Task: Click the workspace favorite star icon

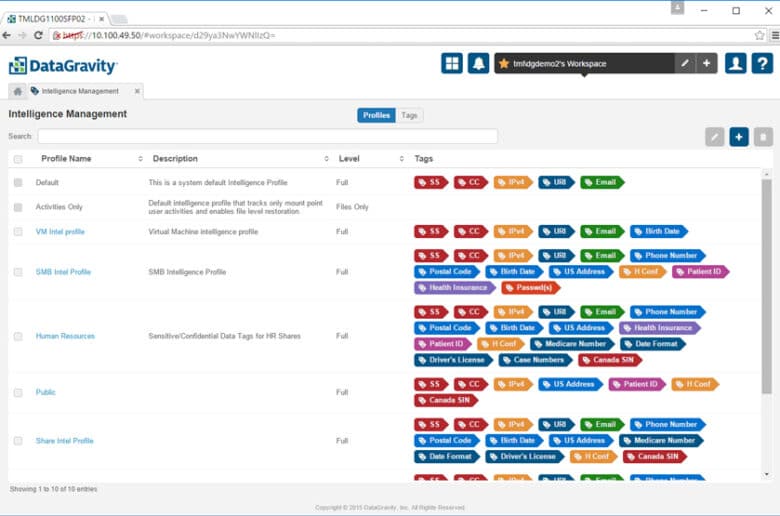Action: [x=504, y=64]
